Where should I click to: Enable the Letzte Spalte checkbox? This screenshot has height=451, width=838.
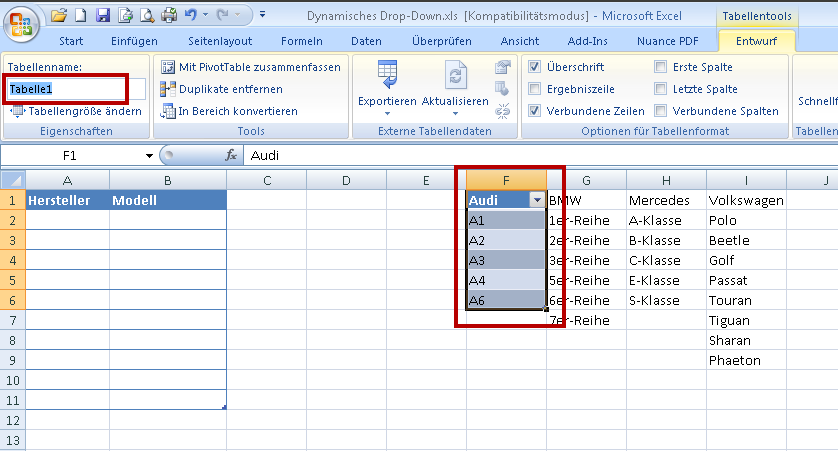pyautogui.click(x=661, y=89)
